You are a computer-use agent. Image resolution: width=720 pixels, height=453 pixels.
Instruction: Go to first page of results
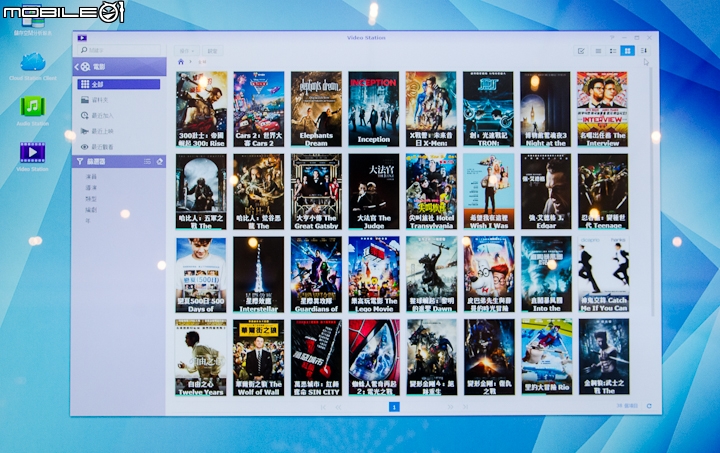coord(323,407)
